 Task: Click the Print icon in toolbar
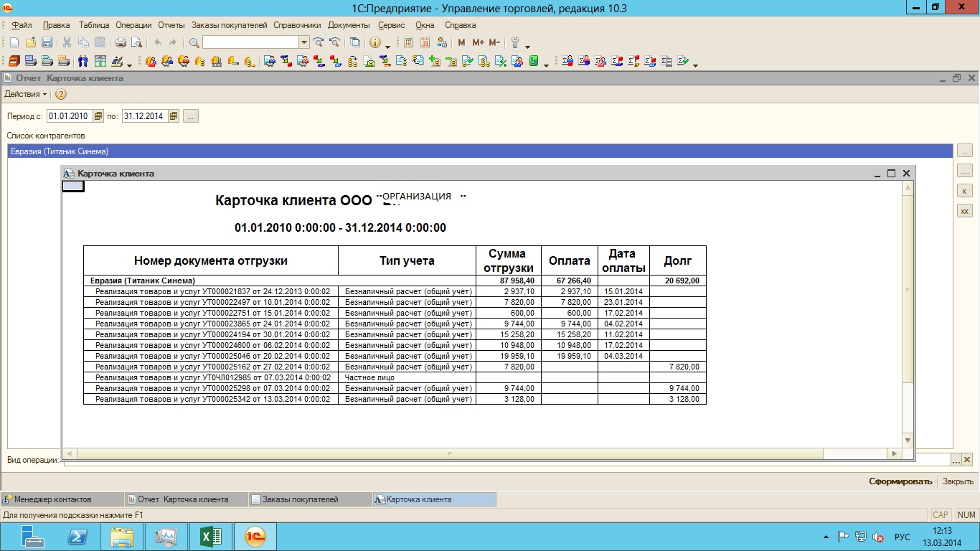click(x=121, y=43)
